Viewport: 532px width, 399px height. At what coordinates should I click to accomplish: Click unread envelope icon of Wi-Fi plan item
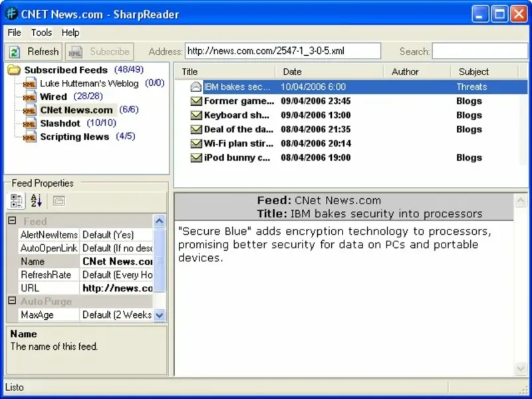(196, 144)
